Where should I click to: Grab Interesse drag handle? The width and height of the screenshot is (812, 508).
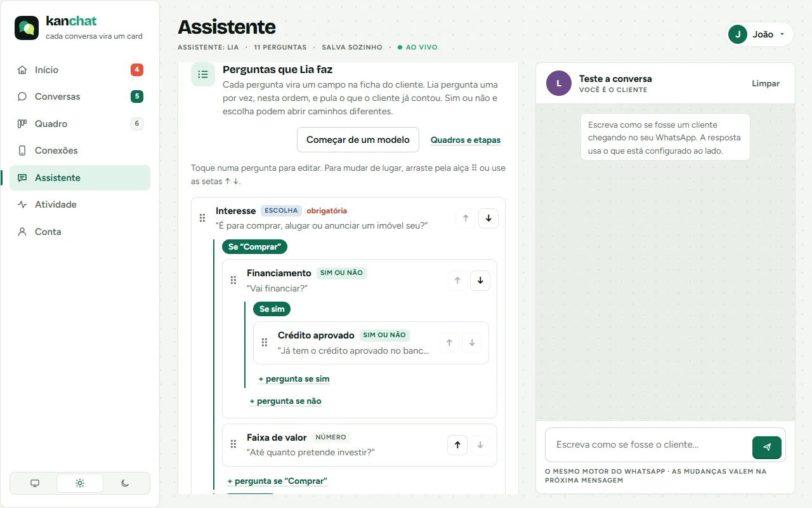202,218
